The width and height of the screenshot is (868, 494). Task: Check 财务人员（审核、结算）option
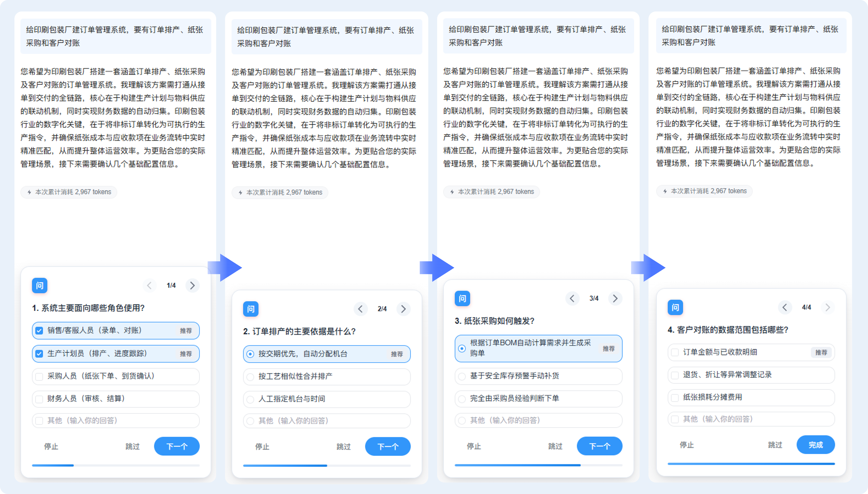point(116,399)
